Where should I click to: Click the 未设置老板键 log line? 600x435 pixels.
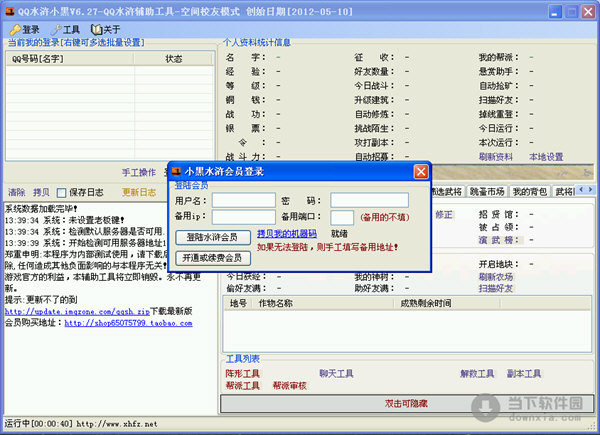64,220
